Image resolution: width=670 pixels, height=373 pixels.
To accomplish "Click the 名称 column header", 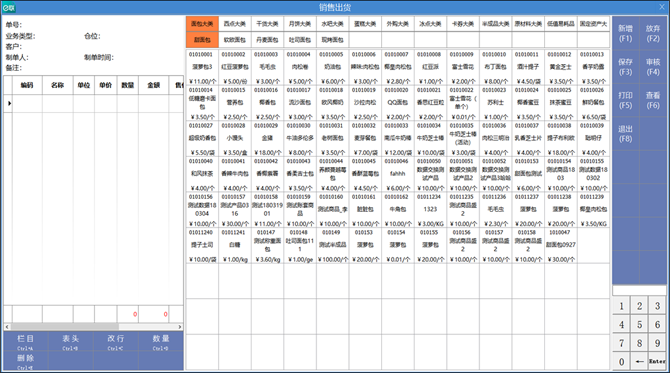I will [x=58, y=85].
